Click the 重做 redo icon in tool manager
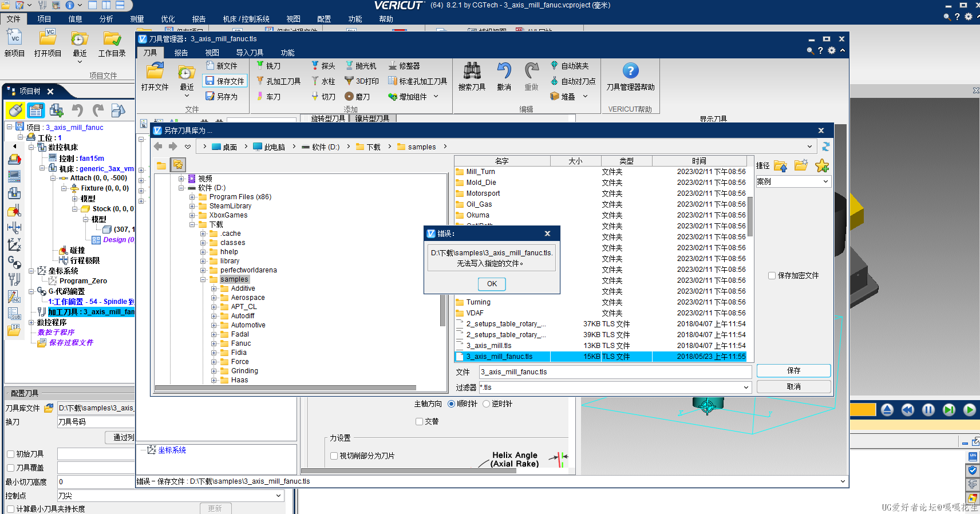980x514 pixels. coord(531,71)
